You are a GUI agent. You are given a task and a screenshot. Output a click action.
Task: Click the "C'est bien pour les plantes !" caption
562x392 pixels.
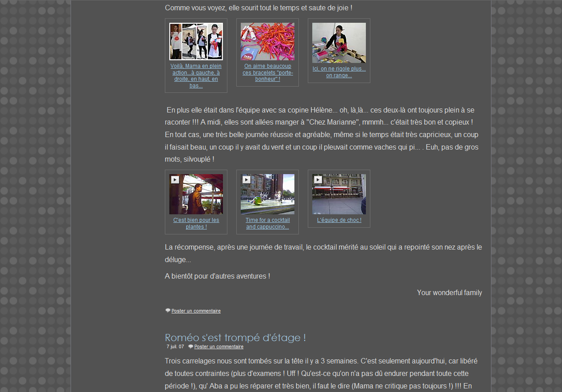tap(196, 223)
